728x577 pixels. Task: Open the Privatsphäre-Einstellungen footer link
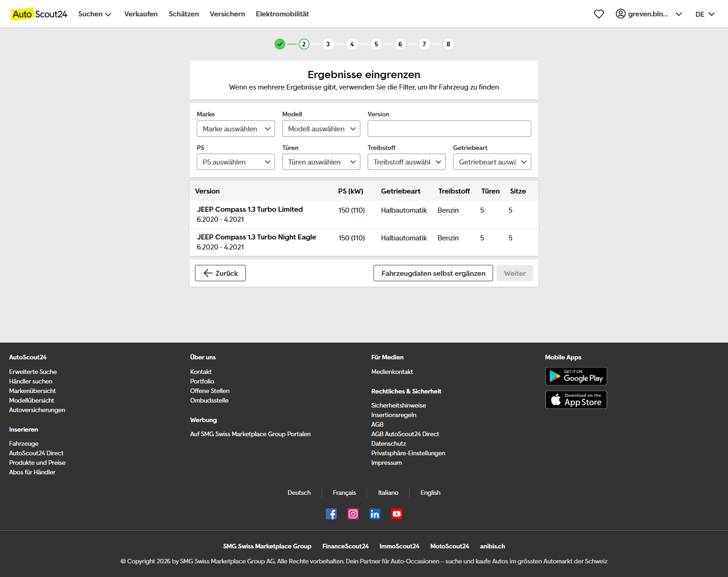click(408, 453)
